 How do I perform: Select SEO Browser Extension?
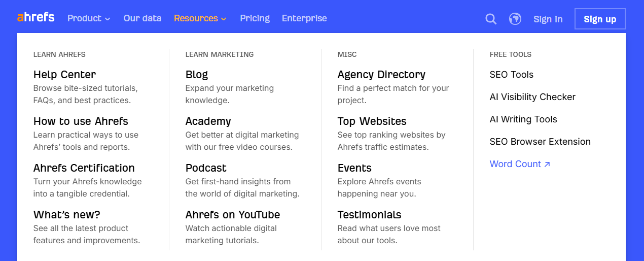coord(540,142)
